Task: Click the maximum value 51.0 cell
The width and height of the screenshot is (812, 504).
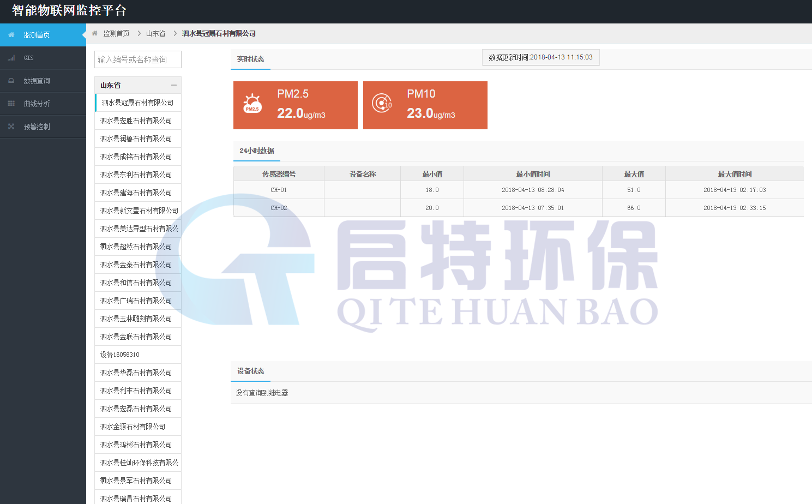Action: 634,190
